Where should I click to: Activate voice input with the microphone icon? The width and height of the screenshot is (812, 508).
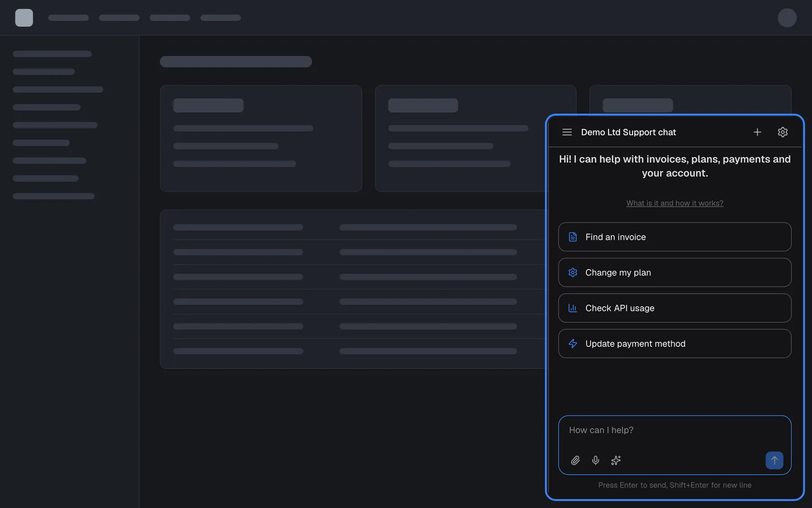click(x=595, y=460)
